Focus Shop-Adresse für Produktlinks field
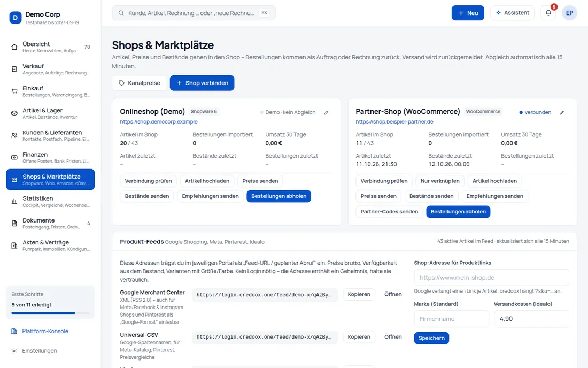Viewport: 588px width, 368px height. (491, 278)
